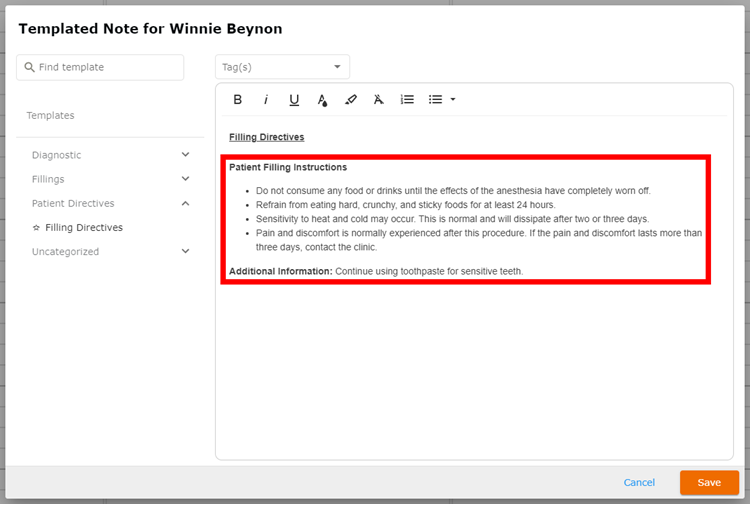
Task: Click the Uncategorized category label
Action: pyautogui.click(x=66, y=252)
